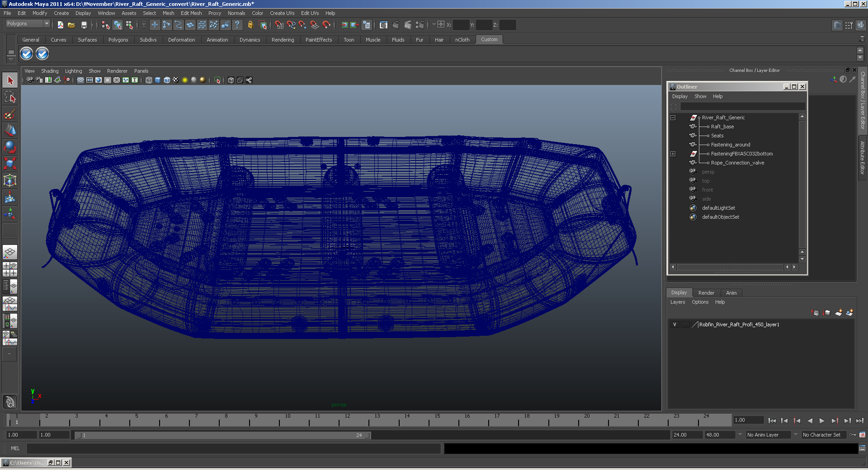Click the MEL command line field
The width and height of the screenshot is (868, 470).
point(234,448)
